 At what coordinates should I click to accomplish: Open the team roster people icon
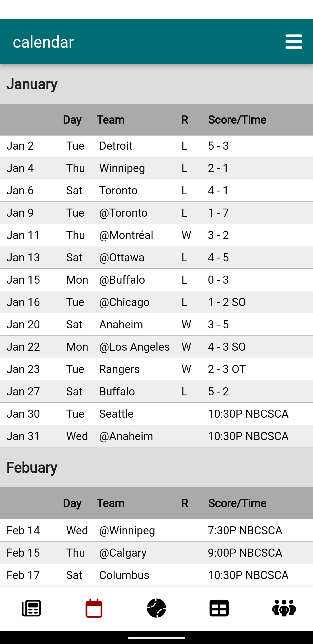284,608
